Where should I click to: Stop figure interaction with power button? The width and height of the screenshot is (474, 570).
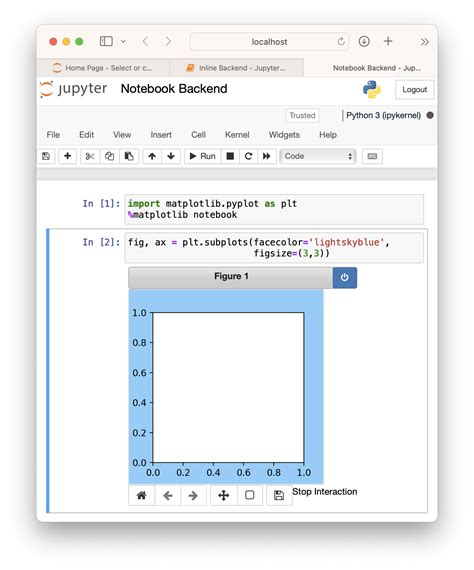point(345,278)
